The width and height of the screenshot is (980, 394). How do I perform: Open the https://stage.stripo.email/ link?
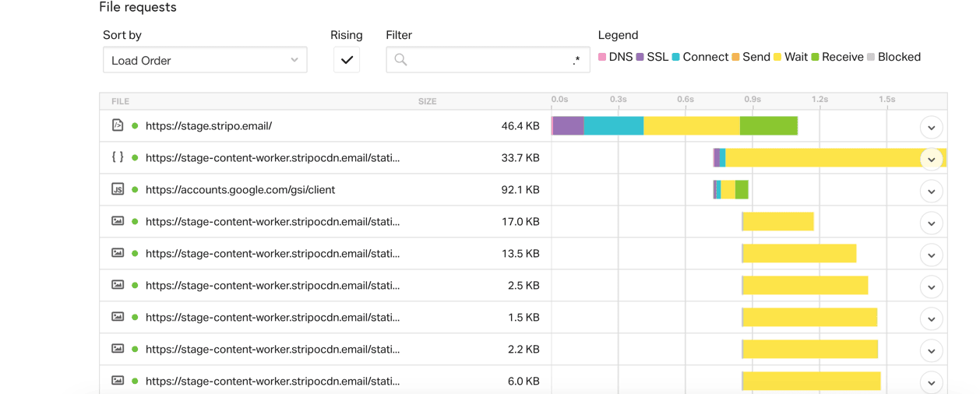point(209,125)
